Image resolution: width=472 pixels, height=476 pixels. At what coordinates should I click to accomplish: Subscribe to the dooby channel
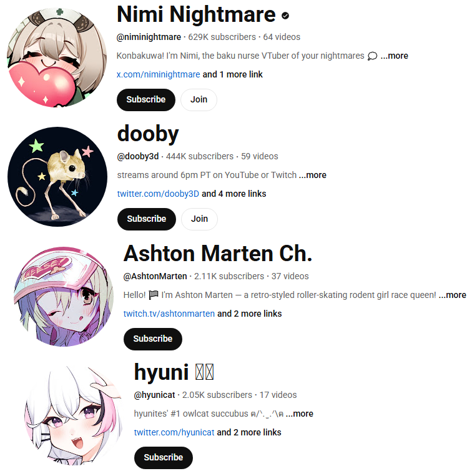pos(147,219)
